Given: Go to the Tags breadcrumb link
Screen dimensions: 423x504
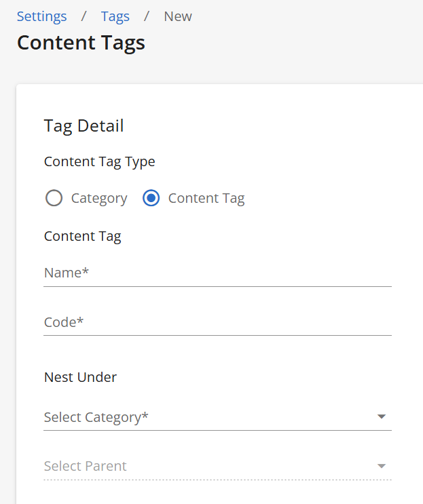Looking at the screenshot, I should [115, 16].
